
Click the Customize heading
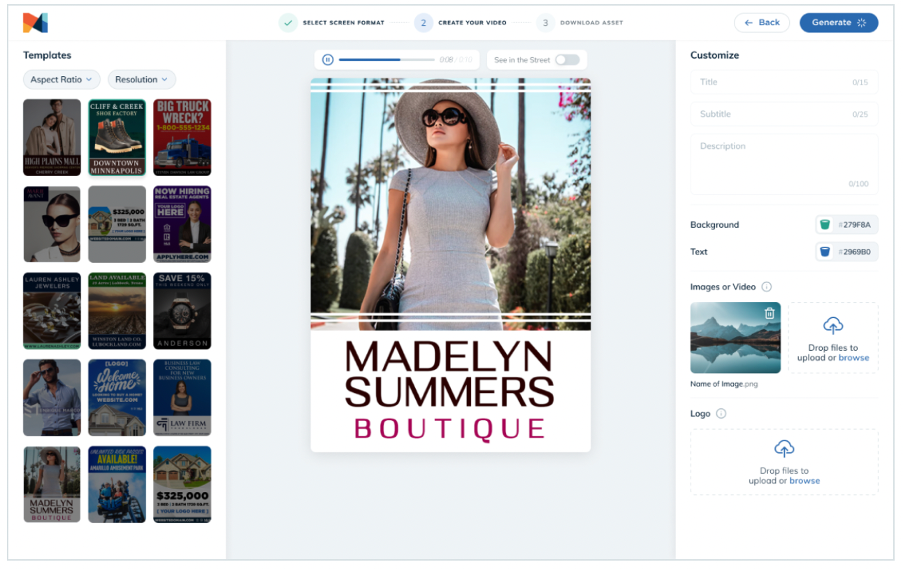[x=714, y=55]
